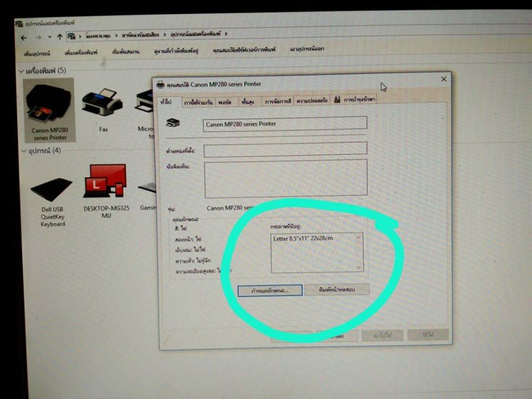Screen dimensions: 532x399
Task: Click ฮาร์ดแวร์และเสียง (Hardware and Sound) breadcrumb
Action: tap(140, 34)
